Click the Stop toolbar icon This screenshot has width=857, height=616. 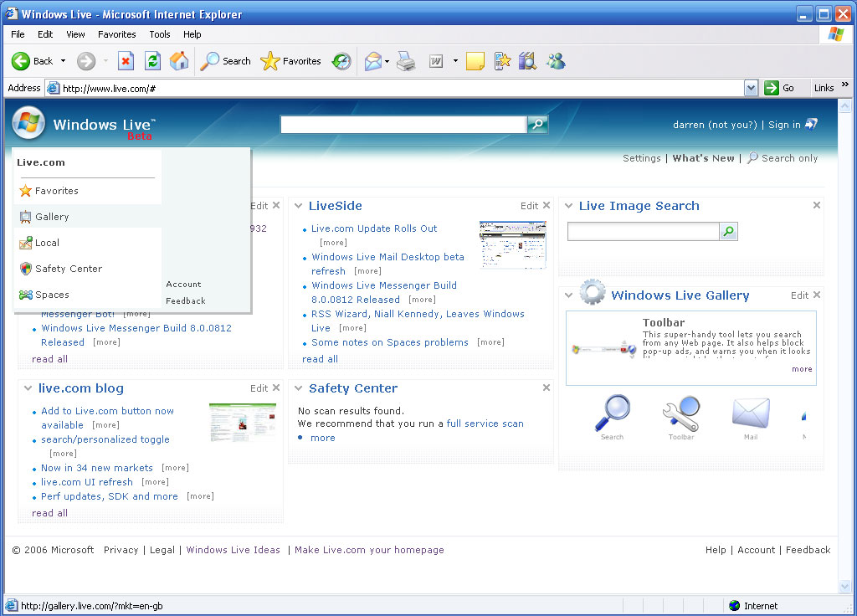click(x=126, y=61)
